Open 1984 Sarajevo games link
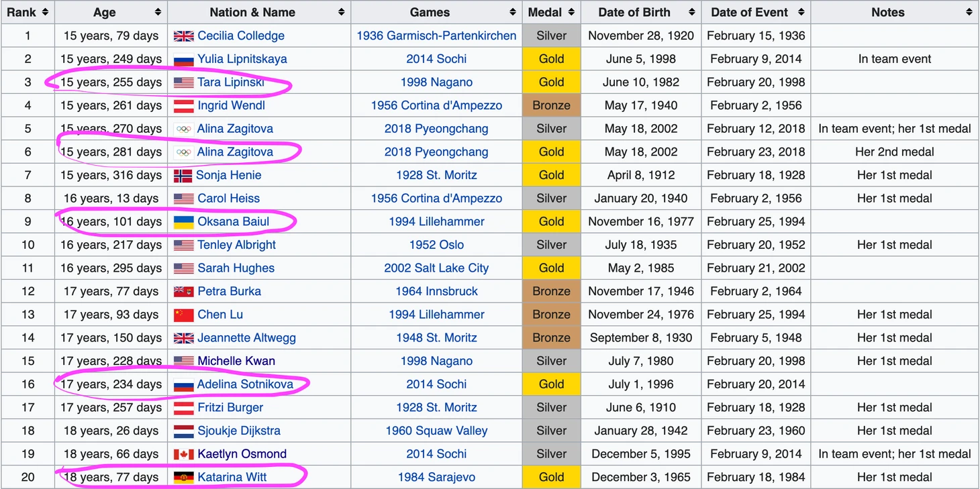 click(436, 478)
